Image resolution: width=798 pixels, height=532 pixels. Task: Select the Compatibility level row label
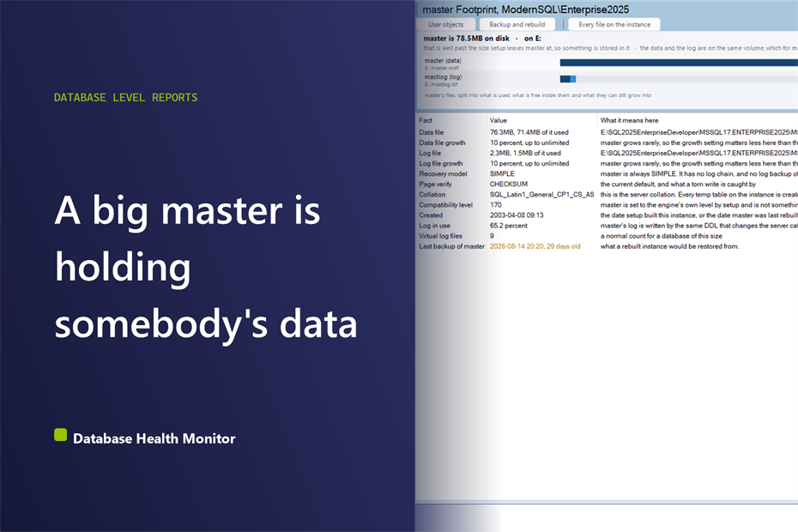(x=446, y=205)
